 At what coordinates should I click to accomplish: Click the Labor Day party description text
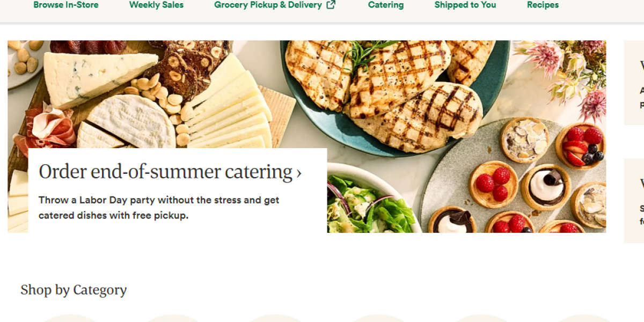pyautogui.click(x=159, y=208)
